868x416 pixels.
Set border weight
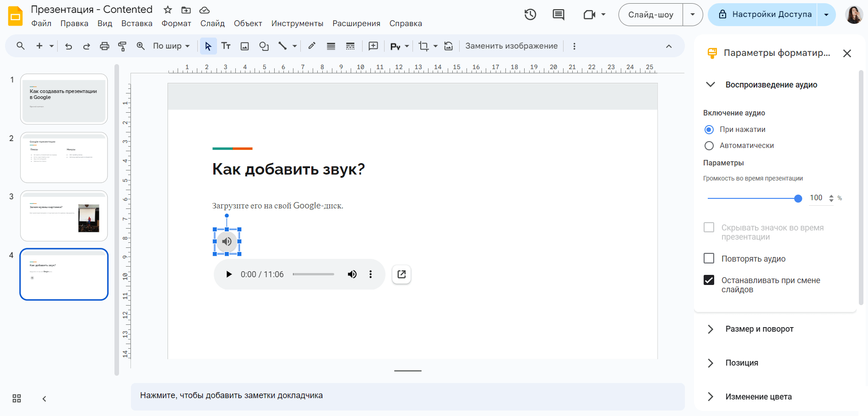pos(331,46)
